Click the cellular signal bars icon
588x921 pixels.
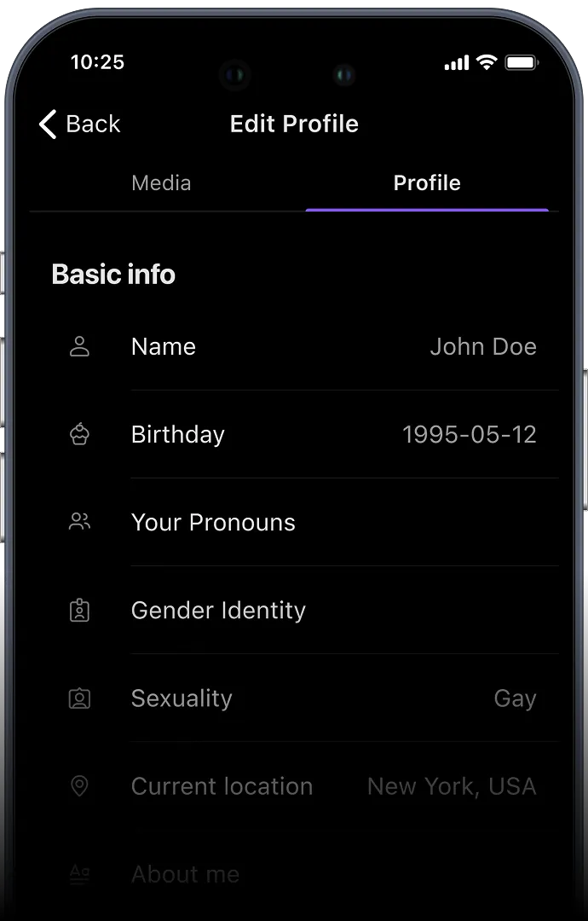(457, 62)
